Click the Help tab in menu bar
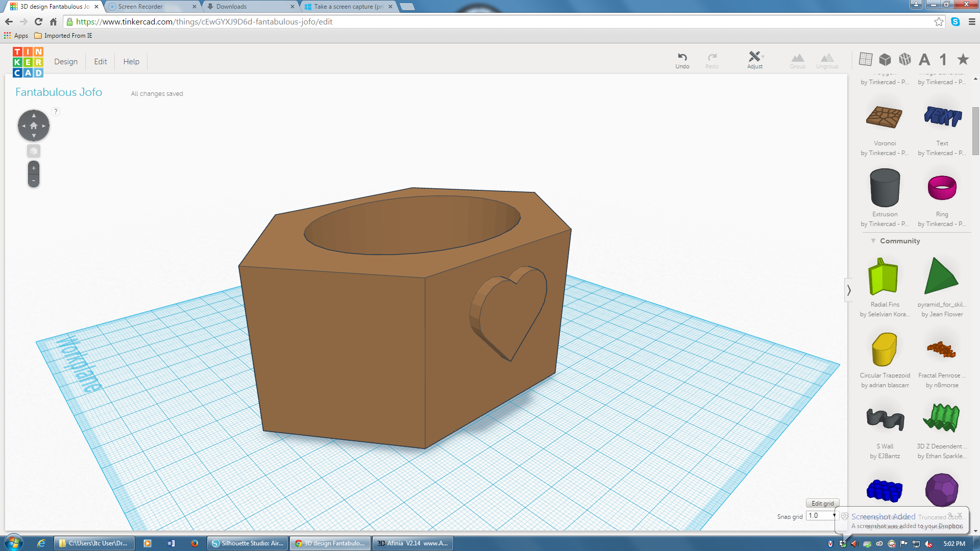The width and height of the screenshot is (980, 551). coord(131,61)
